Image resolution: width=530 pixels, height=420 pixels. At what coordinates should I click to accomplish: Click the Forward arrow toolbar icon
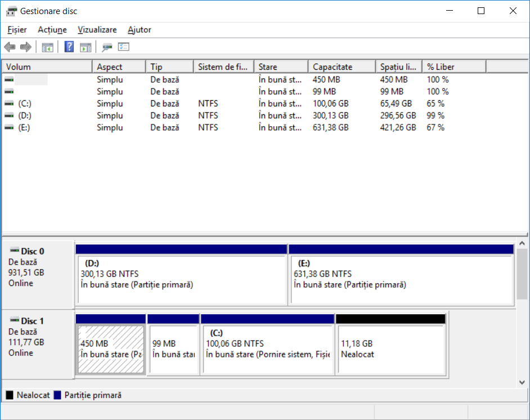[26, 47]
